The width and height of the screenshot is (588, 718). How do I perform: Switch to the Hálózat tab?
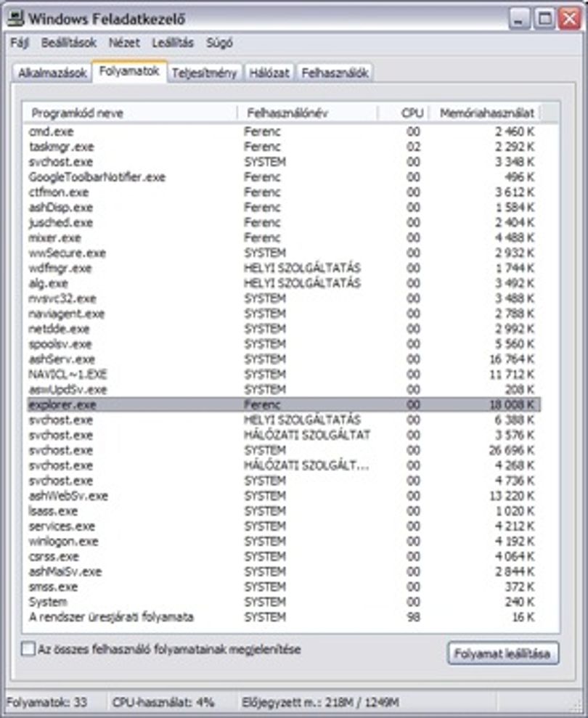click(269, 73)
